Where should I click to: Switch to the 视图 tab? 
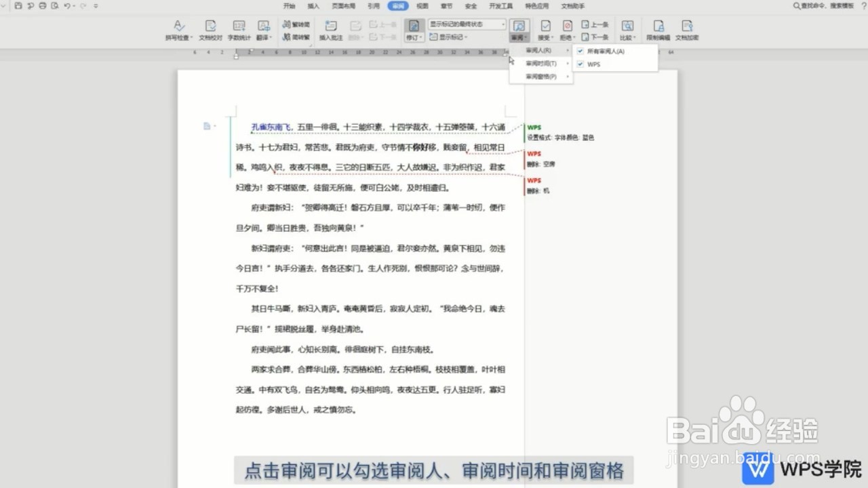point(422,5)
